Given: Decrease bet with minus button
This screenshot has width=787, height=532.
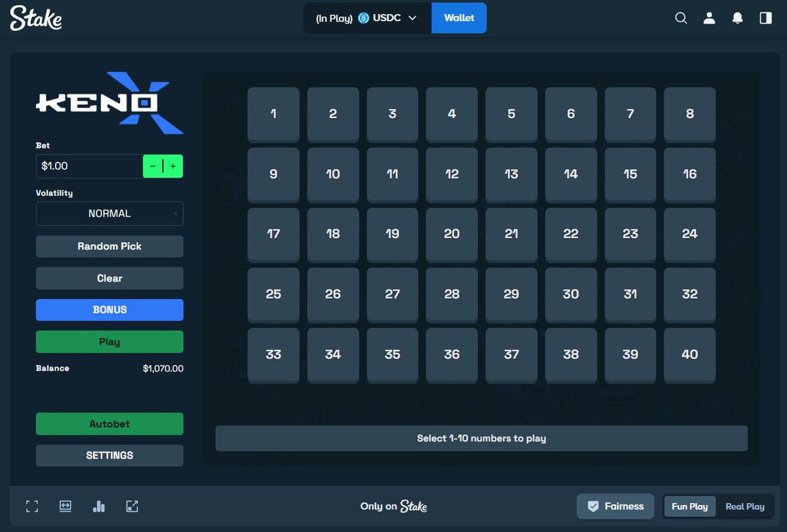Looking at the screenshot, I should [x=153, y=166].
